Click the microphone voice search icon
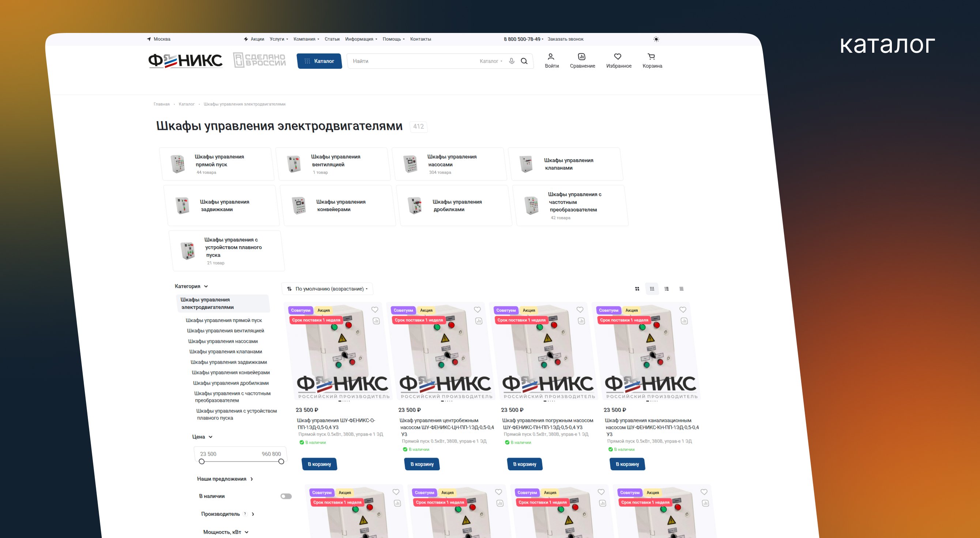This screenshot has width=980, height=538. click(x=512, y=61)
